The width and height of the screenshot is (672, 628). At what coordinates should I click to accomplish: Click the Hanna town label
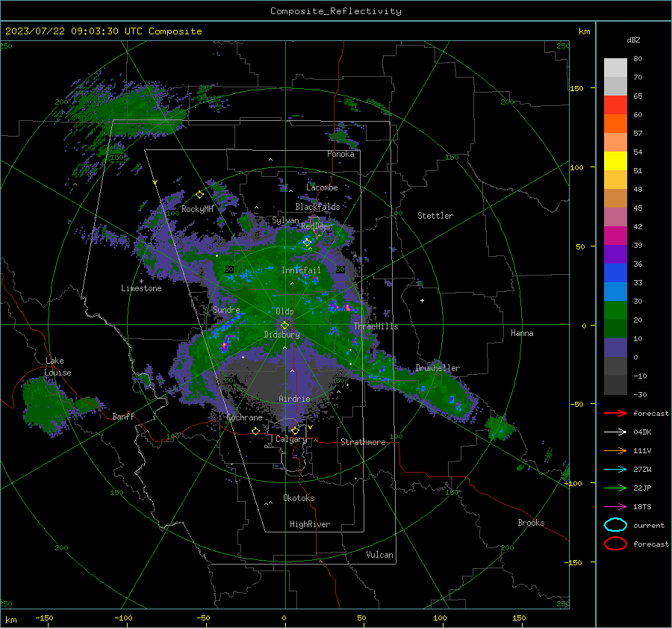522,333
